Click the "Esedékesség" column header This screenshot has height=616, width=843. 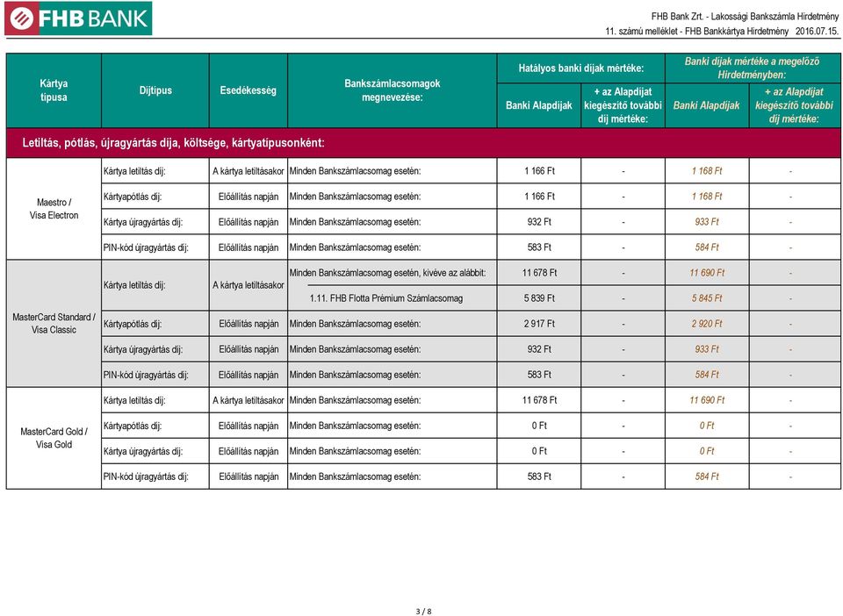(x=248, y=90)
